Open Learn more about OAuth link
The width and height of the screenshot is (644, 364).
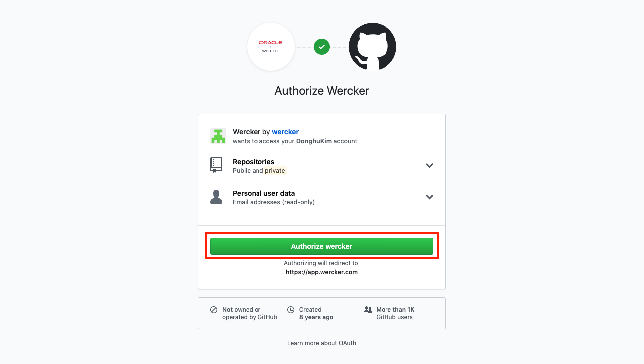[322, 343]
